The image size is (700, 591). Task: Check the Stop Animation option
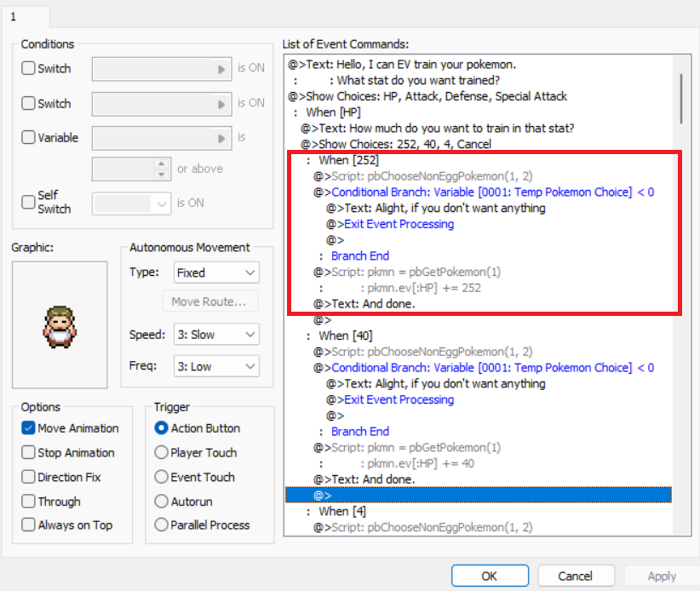(28, 452)
